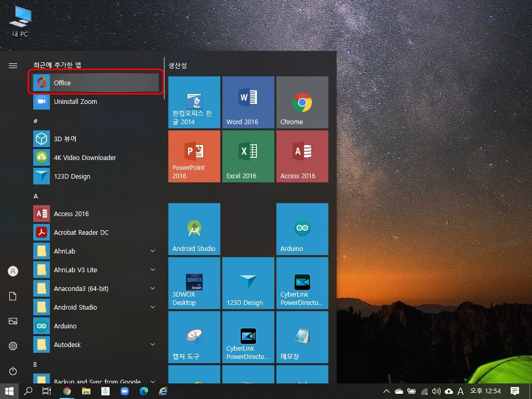
Task: Switch the IME input mode indicator A
Action: tap(460, 392)
